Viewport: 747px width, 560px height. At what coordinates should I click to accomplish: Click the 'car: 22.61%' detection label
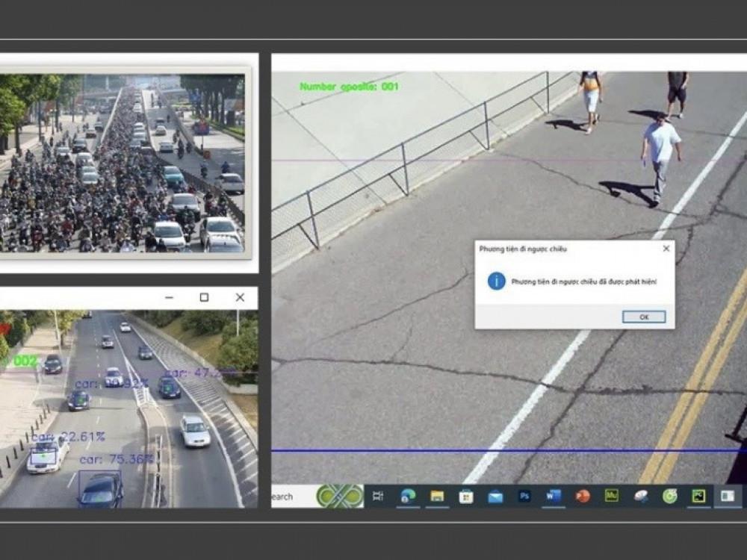pos(68,437)
